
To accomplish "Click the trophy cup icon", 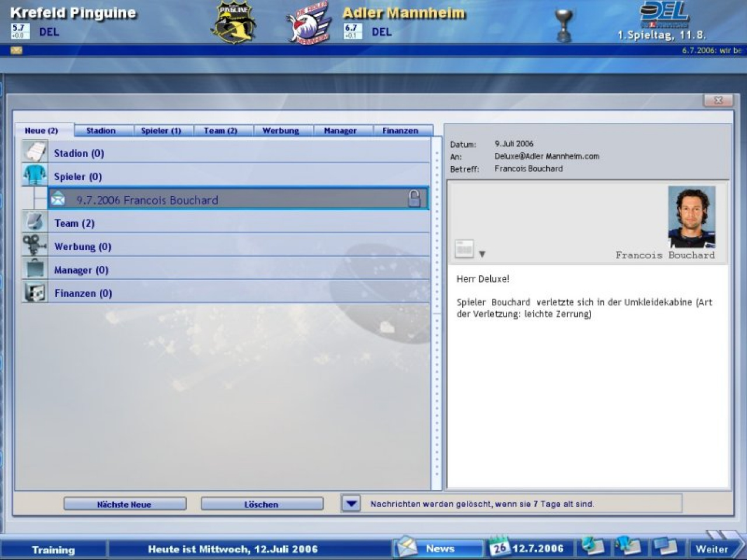I will [564, 26].
